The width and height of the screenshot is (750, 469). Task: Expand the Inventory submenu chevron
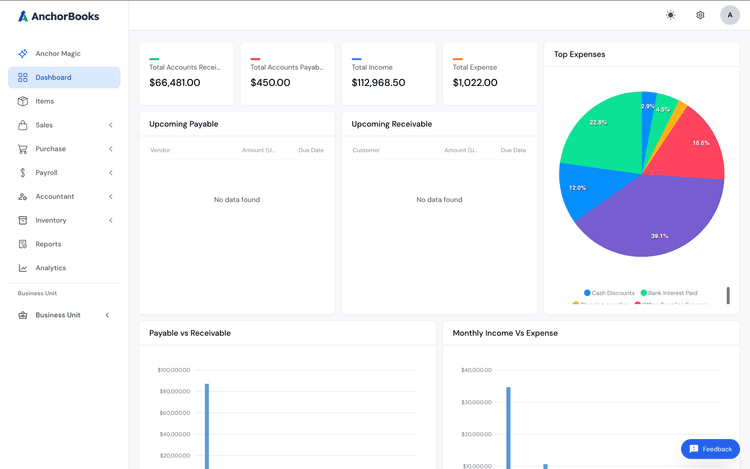pos(111,221)
